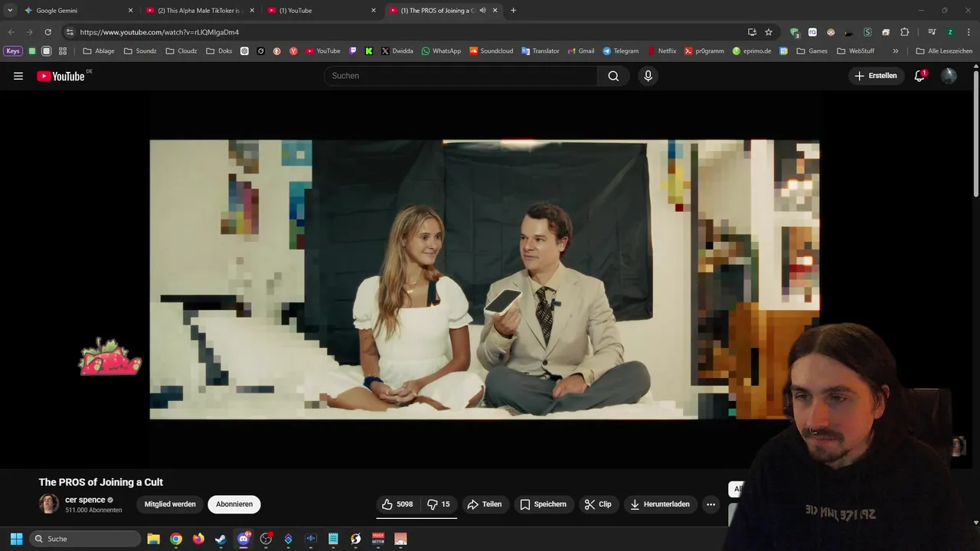Like the video with thumbs up
980x551 pixels.
[398, 504]
